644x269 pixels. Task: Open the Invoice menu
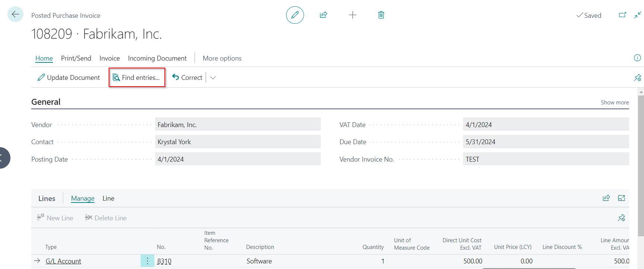(109, 58)
